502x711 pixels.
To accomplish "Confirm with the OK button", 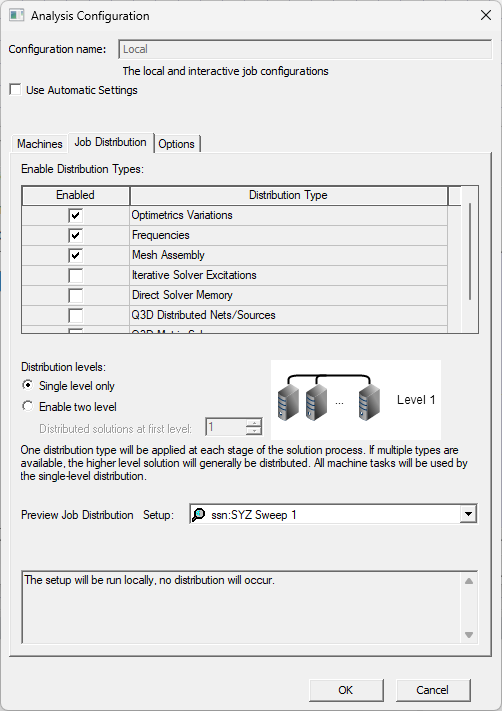I will [x=346, y=690].
